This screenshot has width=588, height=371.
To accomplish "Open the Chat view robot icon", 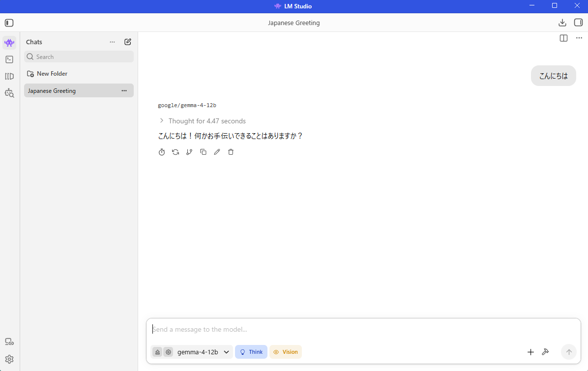I will [x=9, y=43].
